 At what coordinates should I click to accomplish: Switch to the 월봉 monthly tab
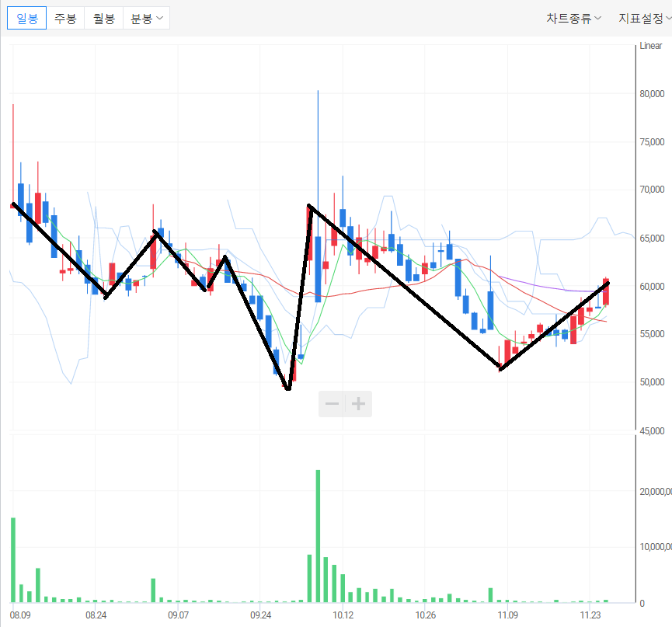[x=104, y=18]
